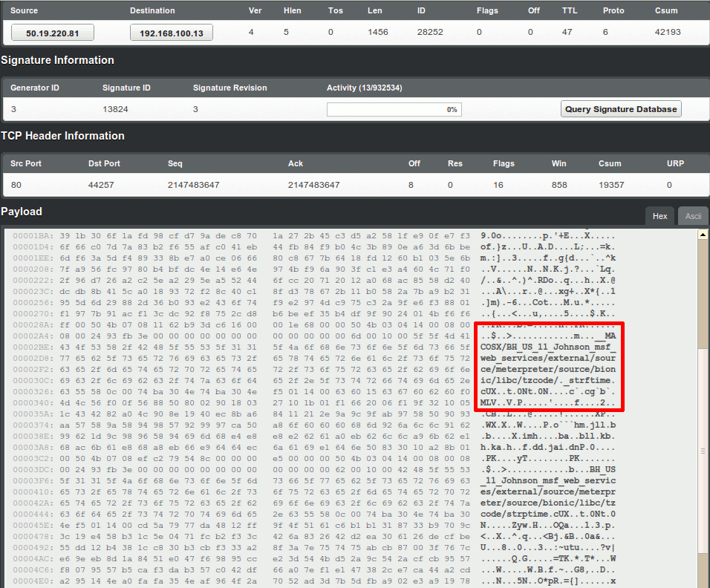Click the Signature Information section heading

click(x=57, y=60)
